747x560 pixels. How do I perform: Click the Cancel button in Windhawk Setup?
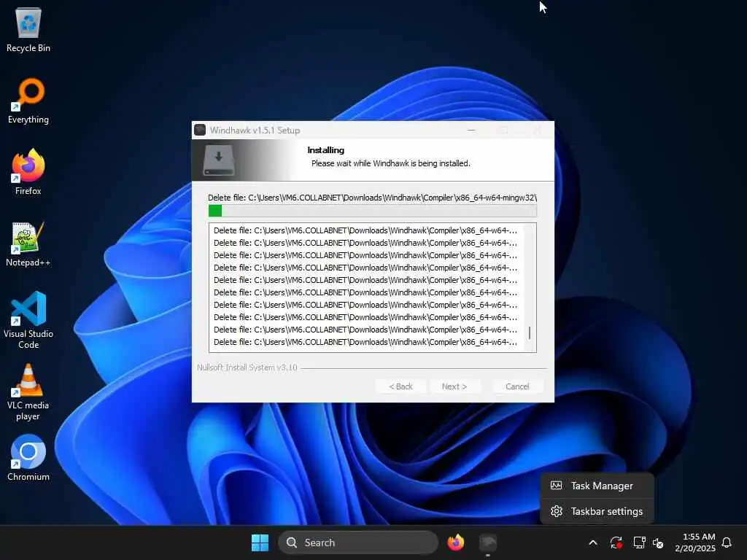pos(517,386)
